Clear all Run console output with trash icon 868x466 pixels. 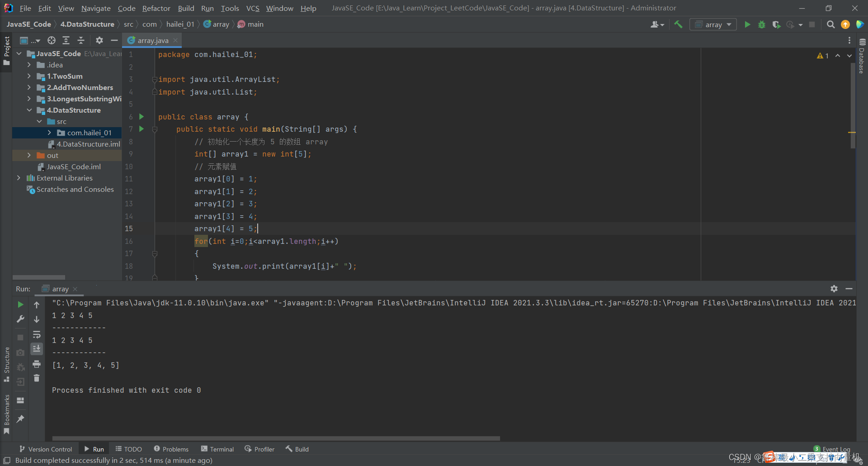[37, 378]
